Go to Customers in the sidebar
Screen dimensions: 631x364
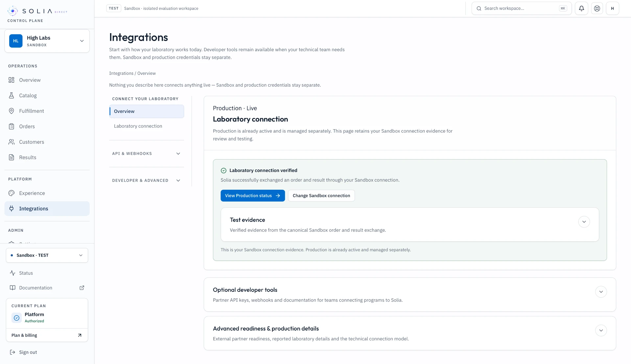pyautogui.click(x=47, y=142)
